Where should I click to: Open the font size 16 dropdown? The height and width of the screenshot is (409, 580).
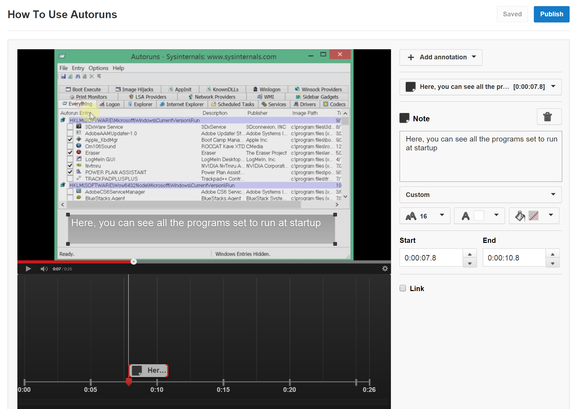[x=425, y=216]
